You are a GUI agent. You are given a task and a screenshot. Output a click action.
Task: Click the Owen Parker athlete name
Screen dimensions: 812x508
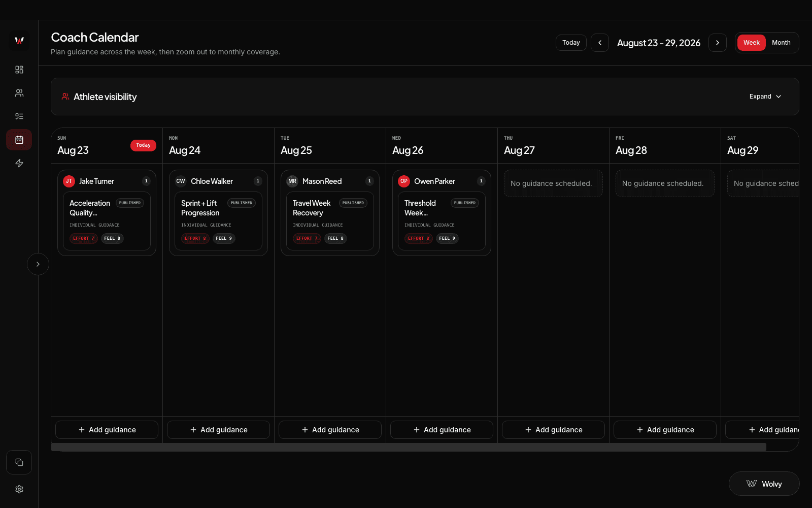click(x=434, y=181)
